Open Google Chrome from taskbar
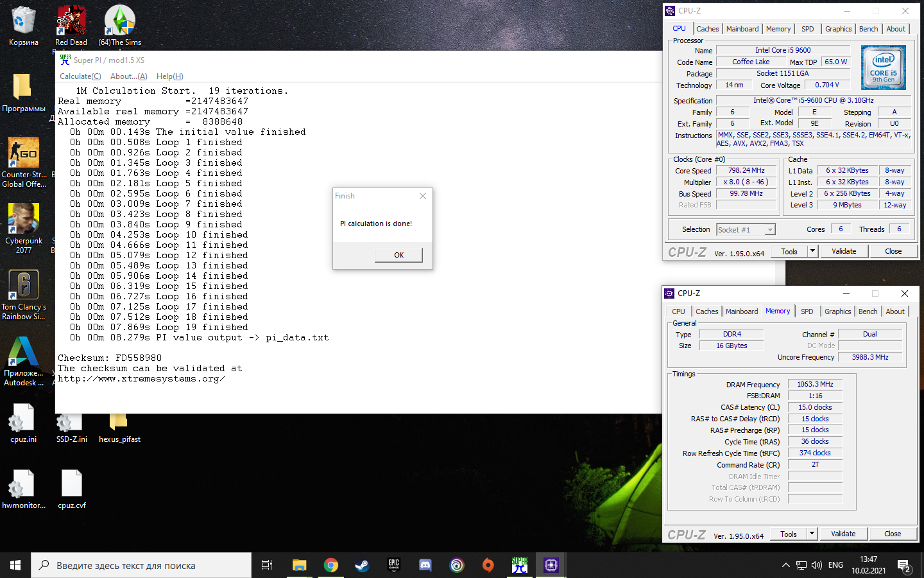The width and height of the screenshot is (924, 578). tap(331, 565)
